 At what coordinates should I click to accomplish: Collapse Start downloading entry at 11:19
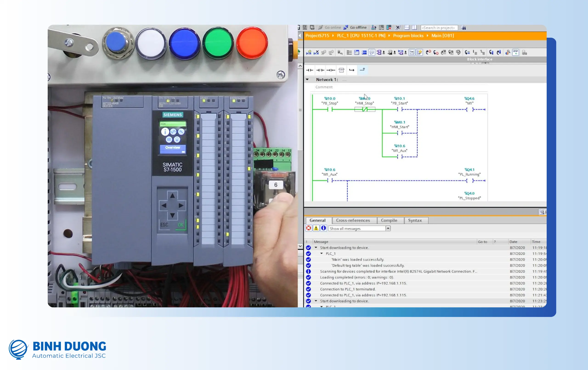pos(316,248)
